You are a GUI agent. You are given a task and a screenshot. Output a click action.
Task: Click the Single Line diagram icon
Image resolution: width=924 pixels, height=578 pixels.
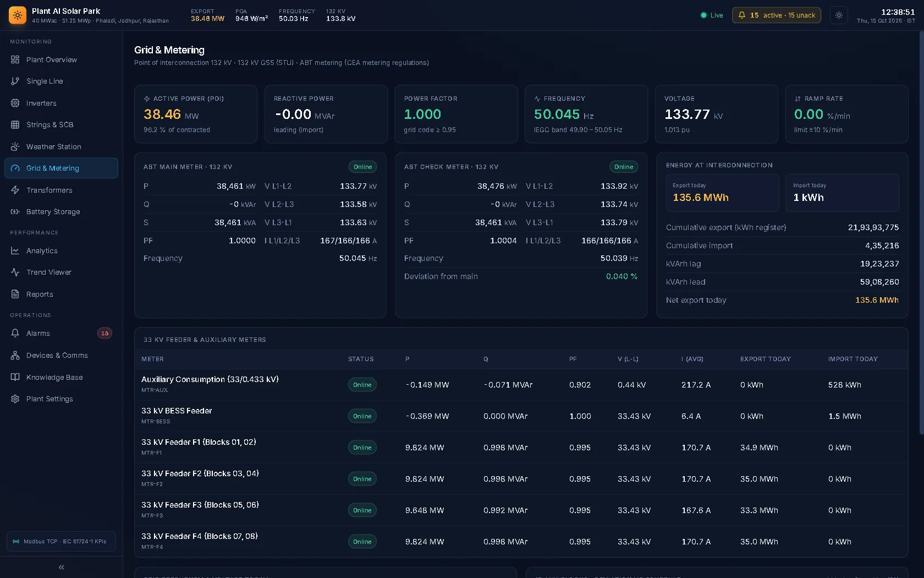15,81
